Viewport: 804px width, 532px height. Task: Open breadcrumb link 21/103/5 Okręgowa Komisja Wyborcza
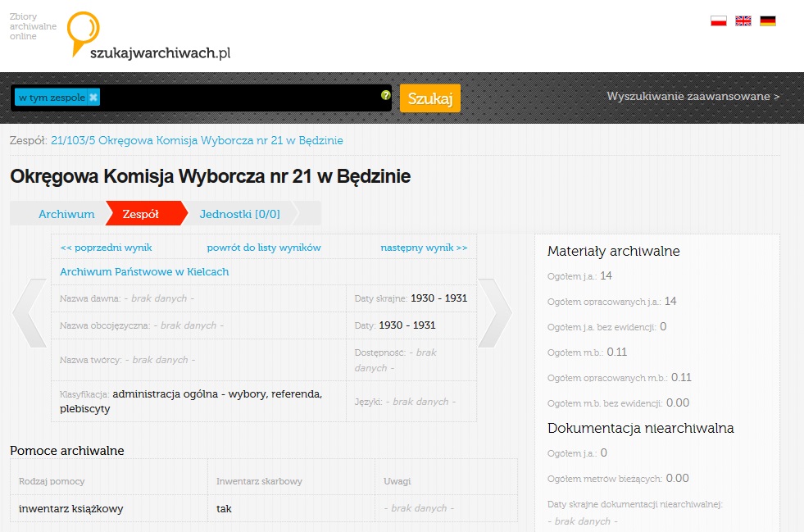pos(197,140)
